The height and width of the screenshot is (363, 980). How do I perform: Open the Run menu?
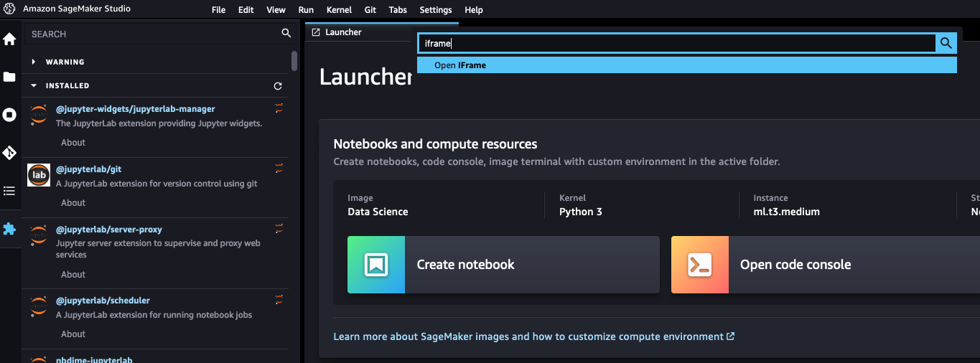[x=306, y=10]
